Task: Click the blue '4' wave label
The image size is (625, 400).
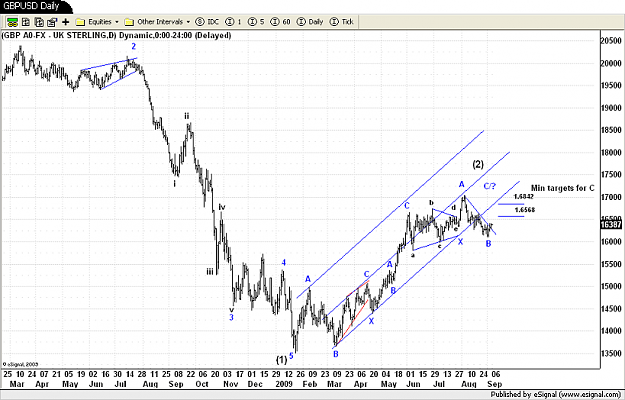Action: [284, 262]
